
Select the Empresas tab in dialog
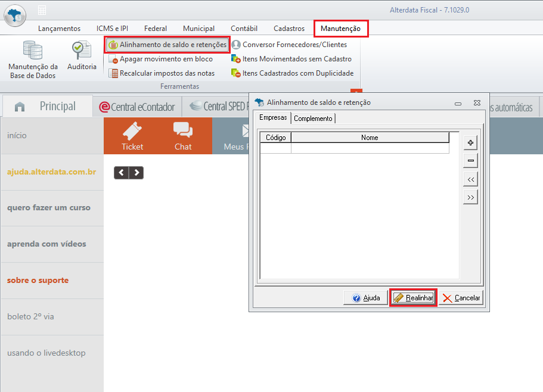tap(273, 117)
